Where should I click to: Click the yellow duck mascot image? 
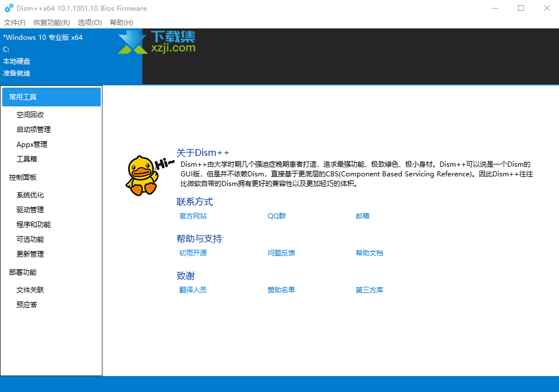142,176
